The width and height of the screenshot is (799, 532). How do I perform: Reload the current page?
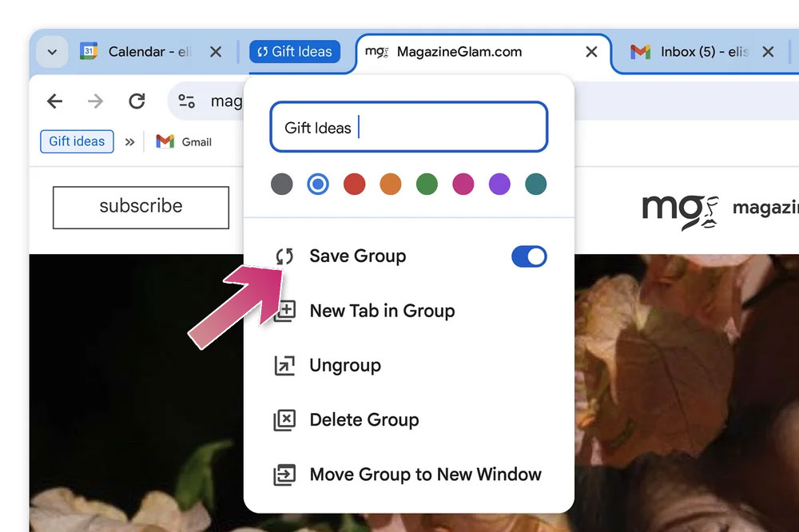click(137, 101)
